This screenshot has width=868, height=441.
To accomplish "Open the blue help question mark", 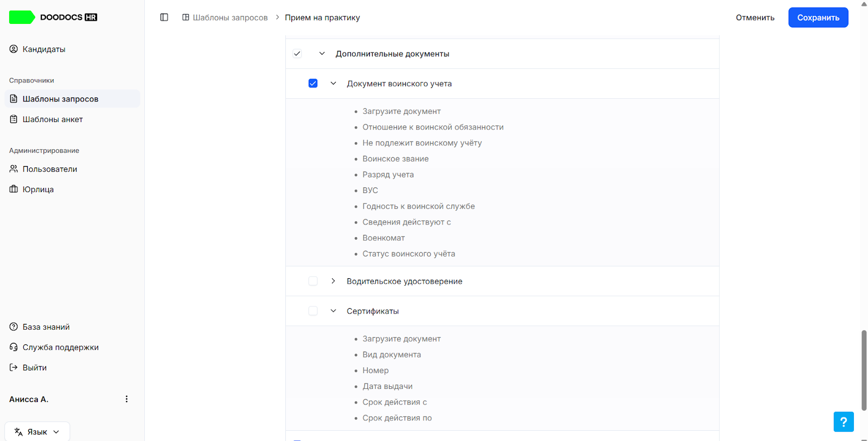I will point(844,421).
